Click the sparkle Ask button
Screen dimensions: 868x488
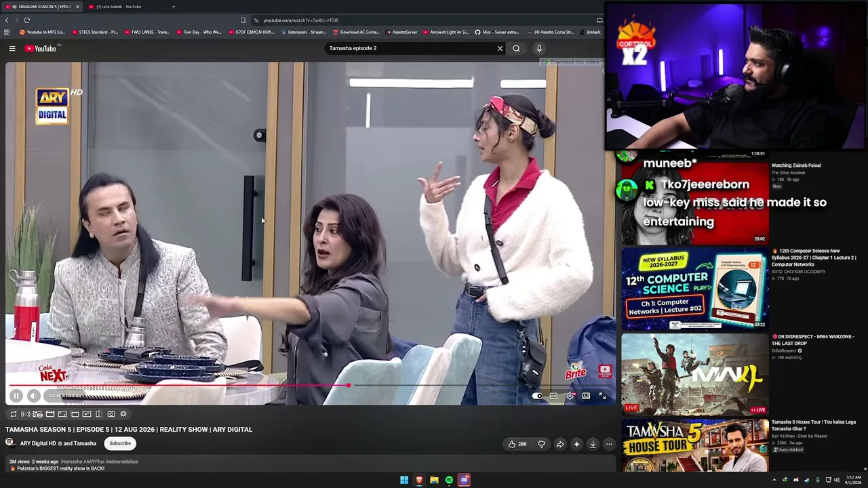pyautogui.click(x=576, y=445)
